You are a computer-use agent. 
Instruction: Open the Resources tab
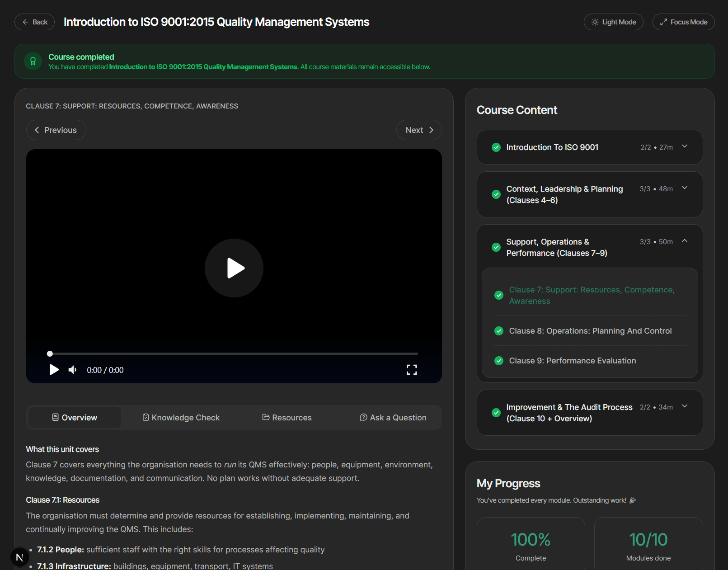287,417
